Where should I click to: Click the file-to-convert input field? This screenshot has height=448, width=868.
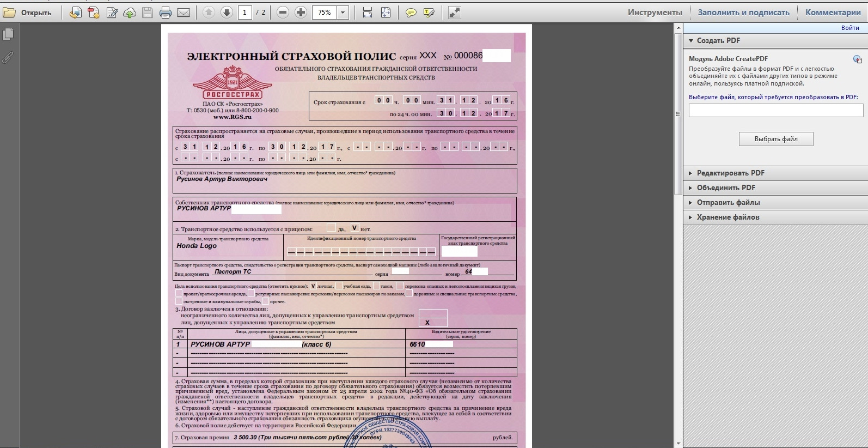tap(776, 111)
